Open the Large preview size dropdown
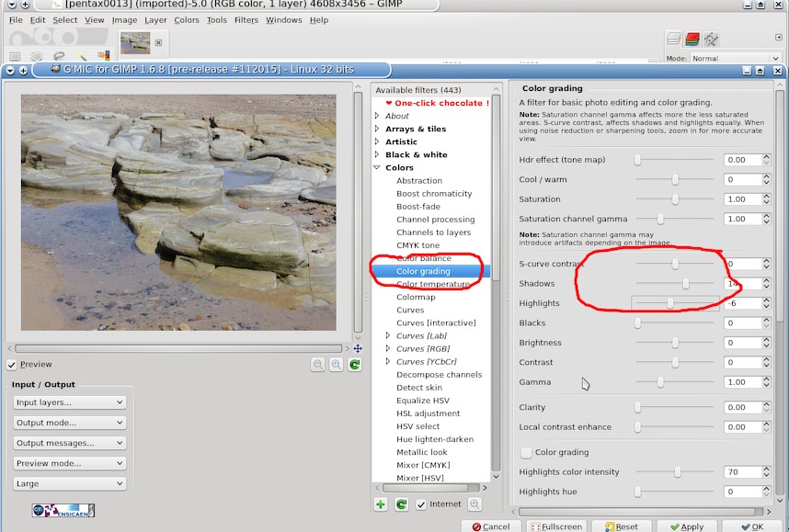This screenshot has height=532, width=789. click(x=70, y=483)
